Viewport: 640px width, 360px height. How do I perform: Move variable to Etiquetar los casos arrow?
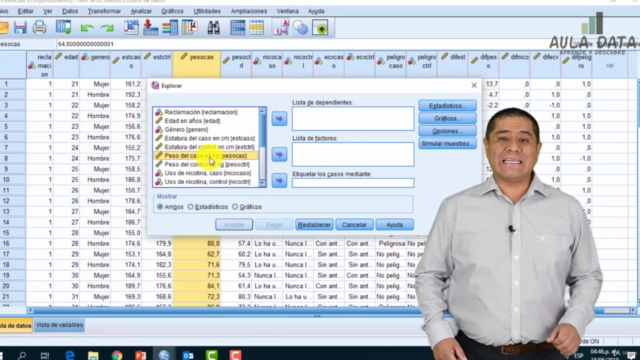click(279, 180)
